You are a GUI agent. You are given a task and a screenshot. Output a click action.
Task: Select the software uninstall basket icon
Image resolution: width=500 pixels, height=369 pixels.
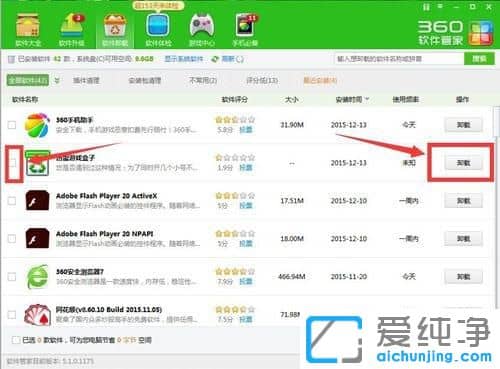[115, 25]
